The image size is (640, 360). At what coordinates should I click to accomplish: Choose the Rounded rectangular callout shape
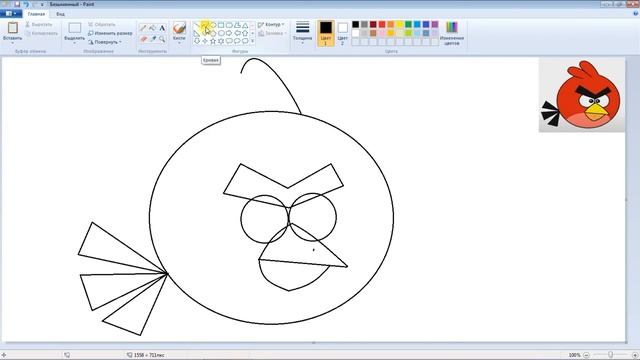coord(229,41)
